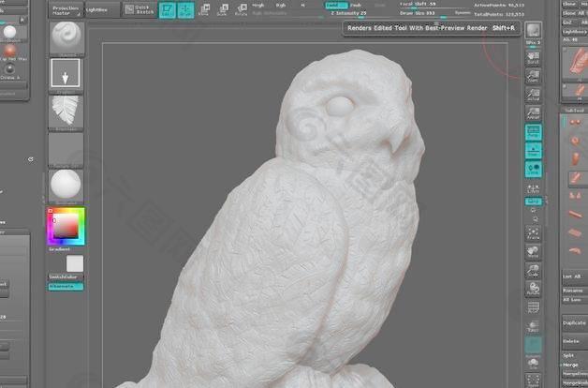Toggle the Draw mode button
This screenshot has width=588, height=388.
tap(185, 10)
